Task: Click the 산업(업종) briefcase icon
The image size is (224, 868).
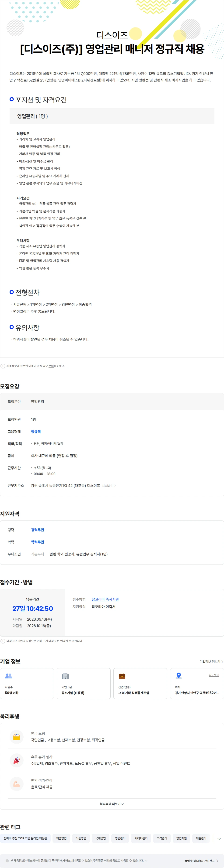Action: [x=122, y=676]
